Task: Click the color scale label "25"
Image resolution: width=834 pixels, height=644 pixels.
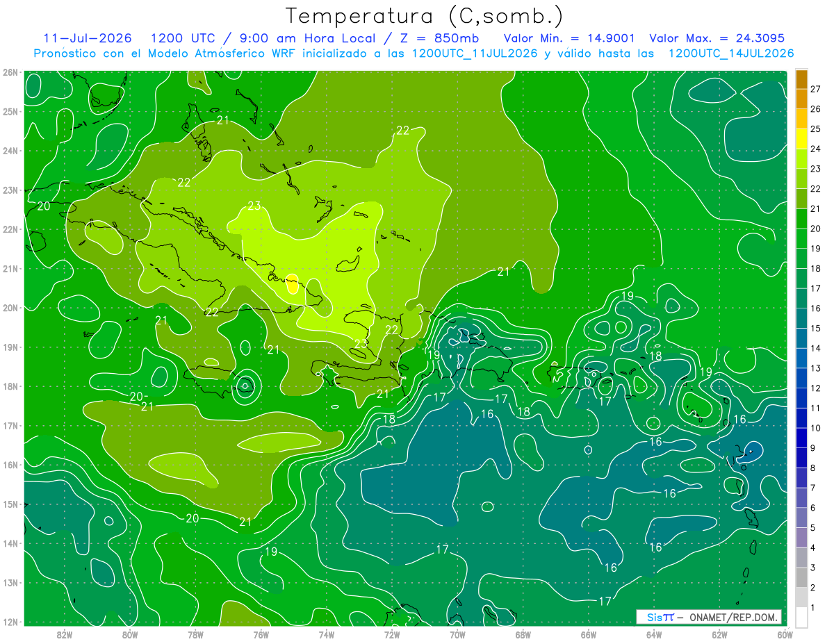Action: 815,129
